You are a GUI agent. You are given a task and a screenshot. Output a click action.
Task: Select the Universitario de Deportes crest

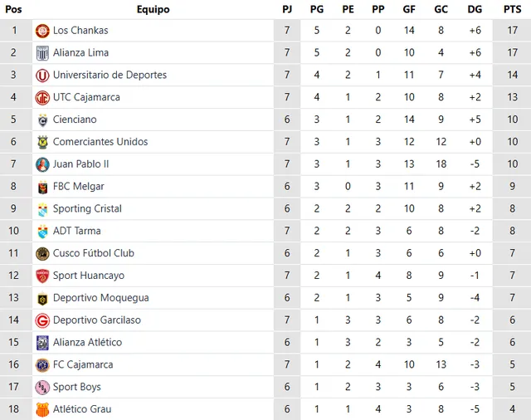point(42,76)
